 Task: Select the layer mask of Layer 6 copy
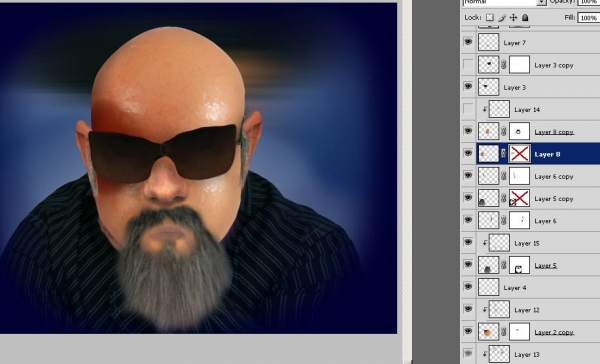pyautogui.click(x=519, y=176)
